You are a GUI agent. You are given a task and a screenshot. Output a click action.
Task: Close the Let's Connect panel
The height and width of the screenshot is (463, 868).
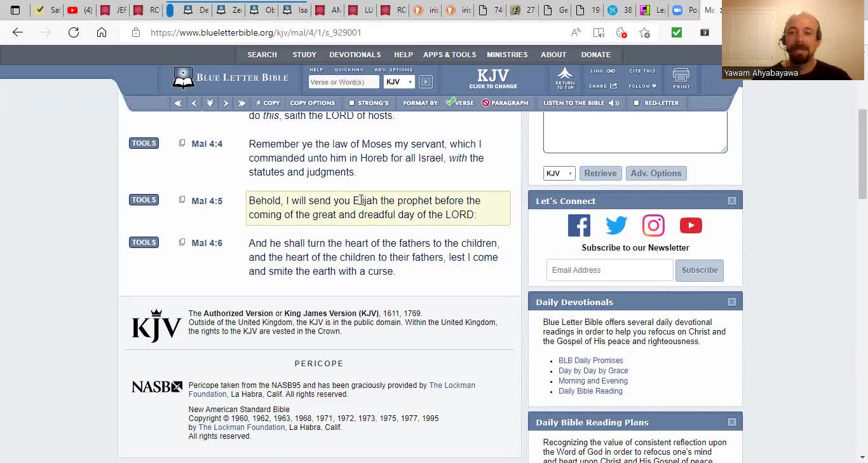point(732,200)
